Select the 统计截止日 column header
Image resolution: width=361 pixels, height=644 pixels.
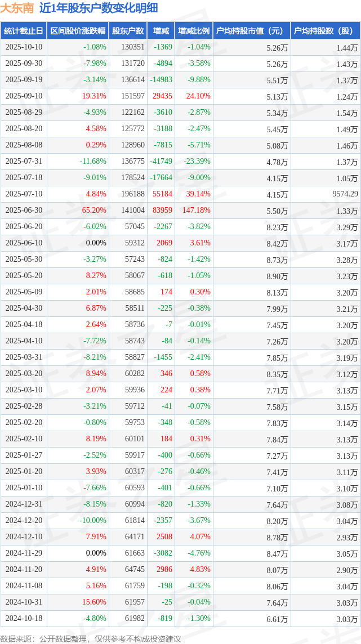click(24, 31)
